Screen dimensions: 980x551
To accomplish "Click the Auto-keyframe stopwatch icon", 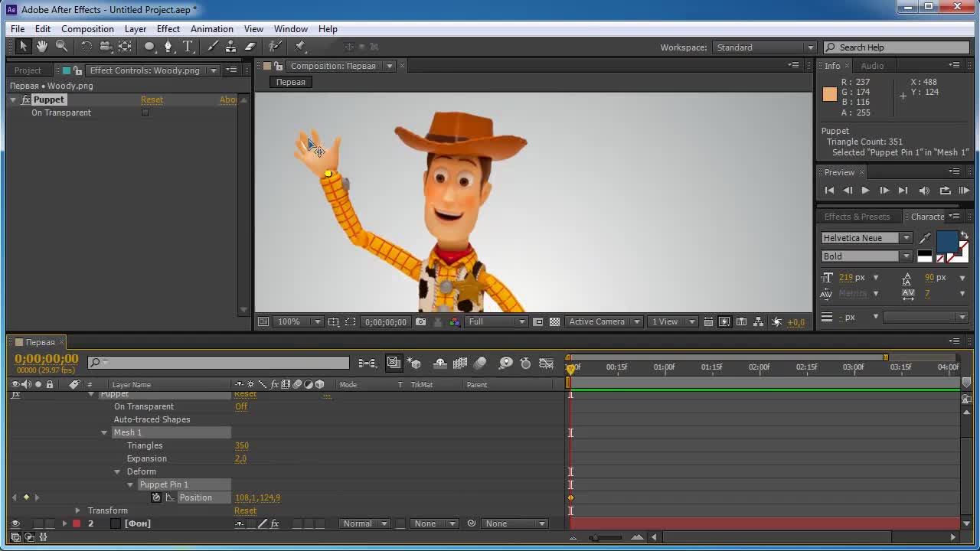I will tap(525, 363).
